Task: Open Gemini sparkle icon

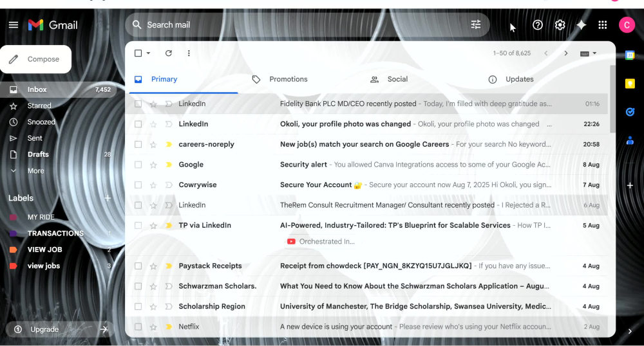Action: point(581,25)
